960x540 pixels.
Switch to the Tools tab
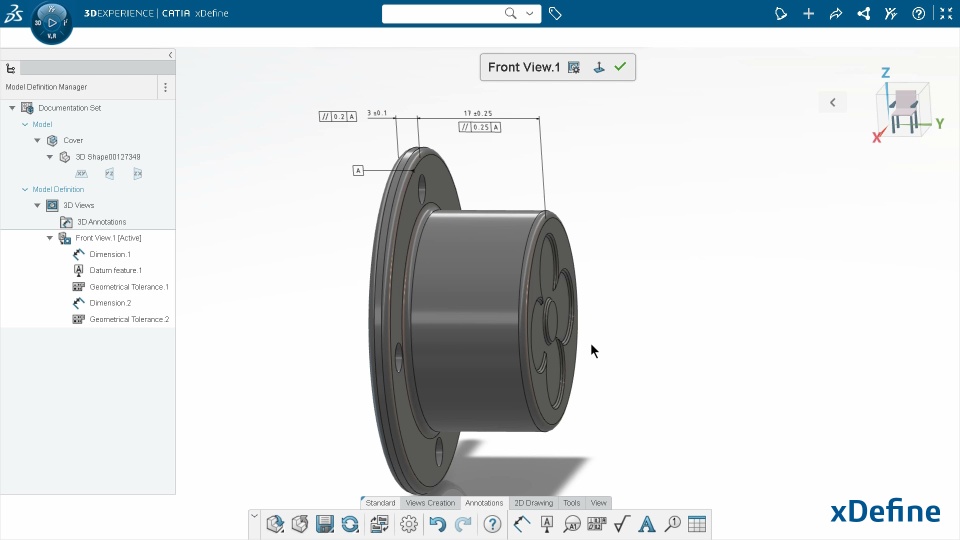point(572,503)
